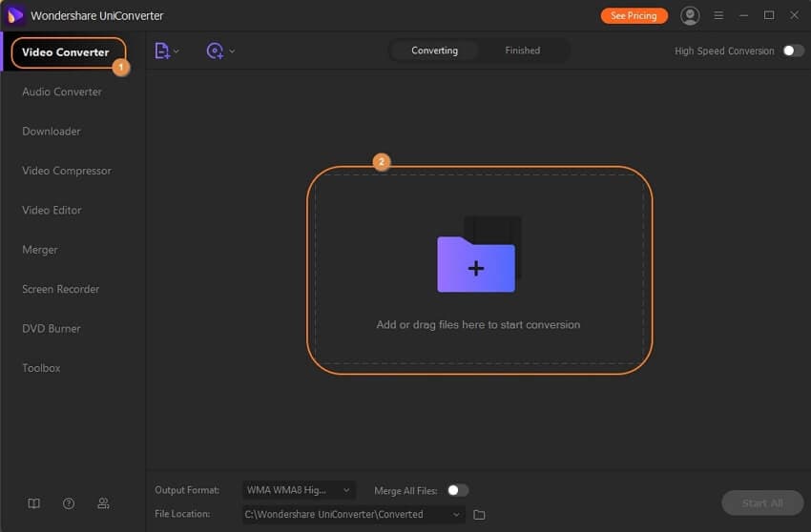The height and width of the screenshot is (532, 811).
Task: Enable Merge All Files toggle
Action: [x=458, y=490]
